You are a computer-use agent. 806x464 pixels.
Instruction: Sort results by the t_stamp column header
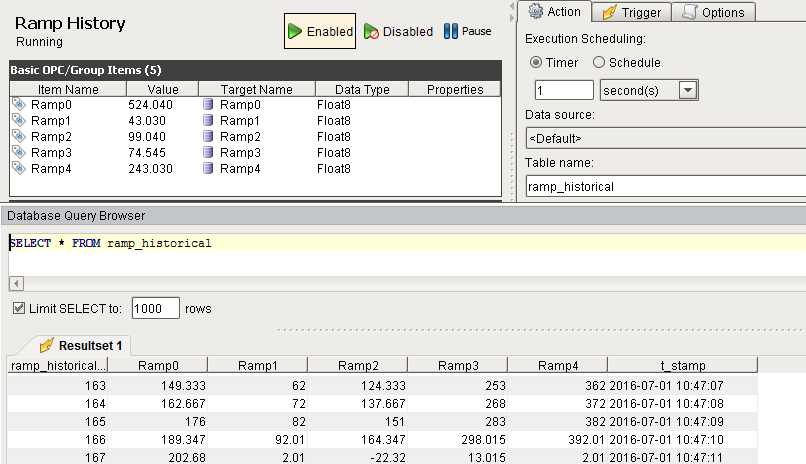[682, 366]
